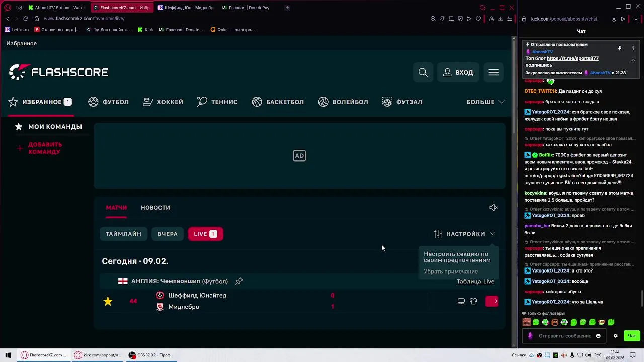Open the Opera menu logo
The image size is (644, 362).
point(8,8)
